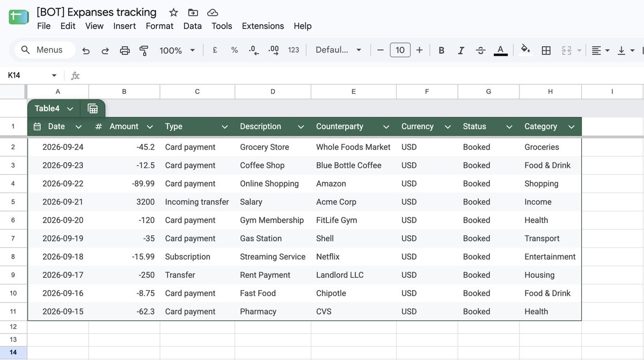The image size is (644, 360).
Task: Open the Extensions menu
Action: [x=263, y=26]
